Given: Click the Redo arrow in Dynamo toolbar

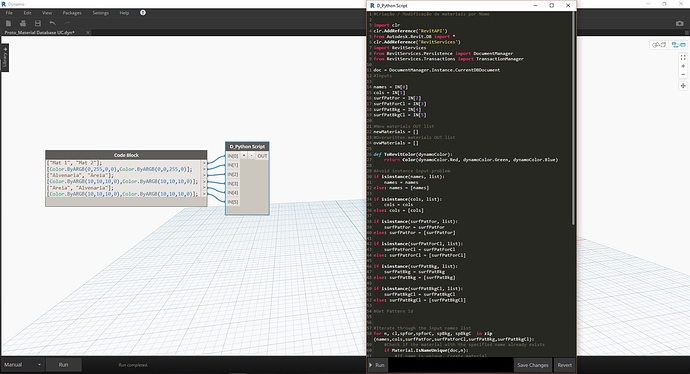Looking at the screenshot, I should (67, 23).
